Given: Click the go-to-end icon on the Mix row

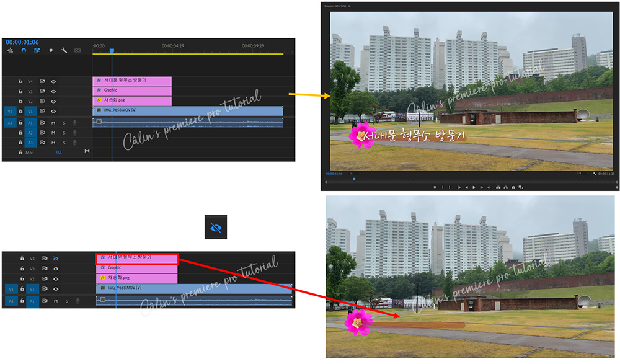Looking at the screenshot, I should point(87,151).
